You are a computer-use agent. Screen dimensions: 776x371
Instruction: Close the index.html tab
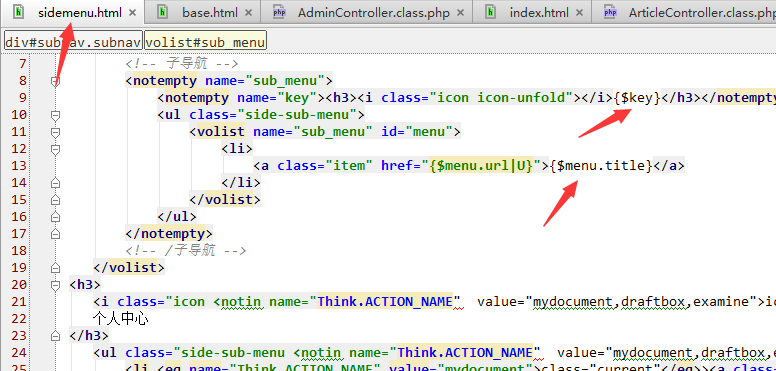pos(580,13)
